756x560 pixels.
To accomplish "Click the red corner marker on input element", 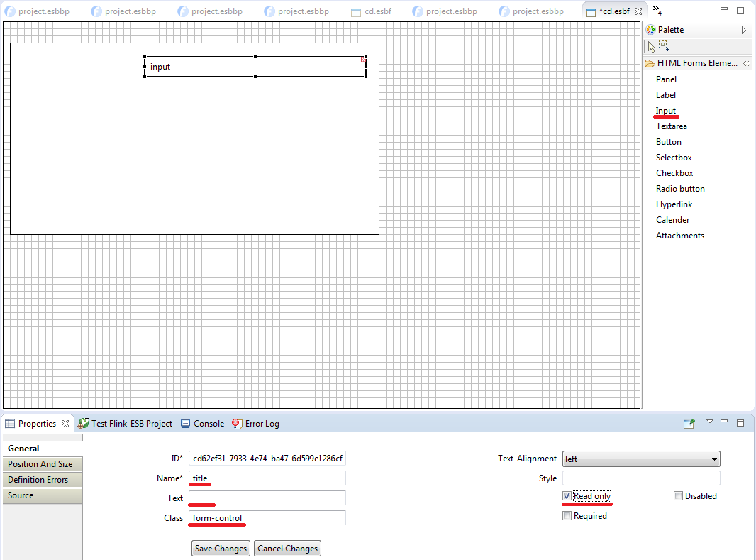I will (364, 60).
